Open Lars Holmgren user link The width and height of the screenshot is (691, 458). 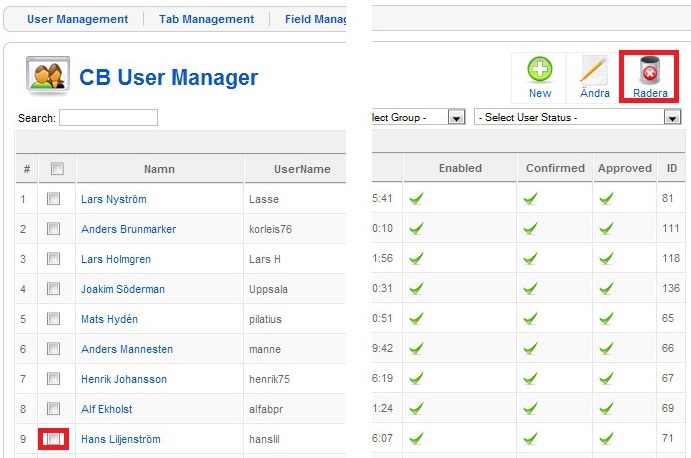click(116, 259)
